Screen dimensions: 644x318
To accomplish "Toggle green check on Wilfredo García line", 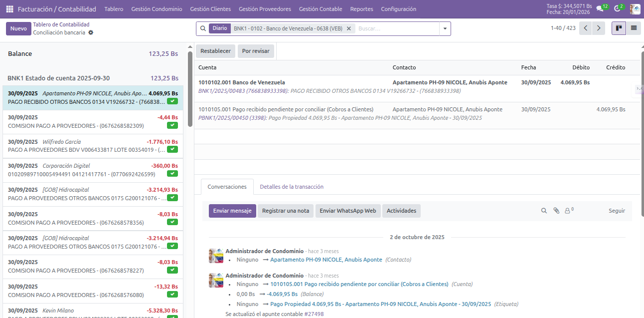I will (172, 149).
